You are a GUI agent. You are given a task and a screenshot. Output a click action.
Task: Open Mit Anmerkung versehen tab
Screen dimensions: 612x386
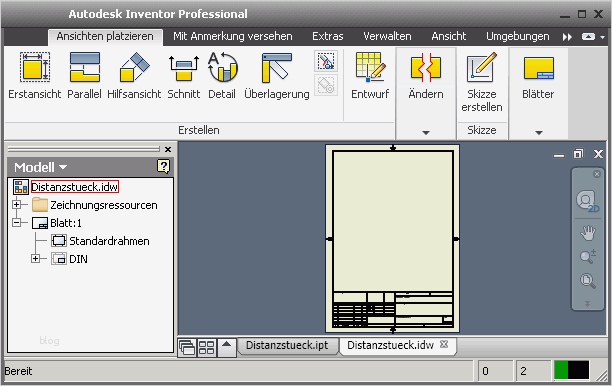click(233, 36)
